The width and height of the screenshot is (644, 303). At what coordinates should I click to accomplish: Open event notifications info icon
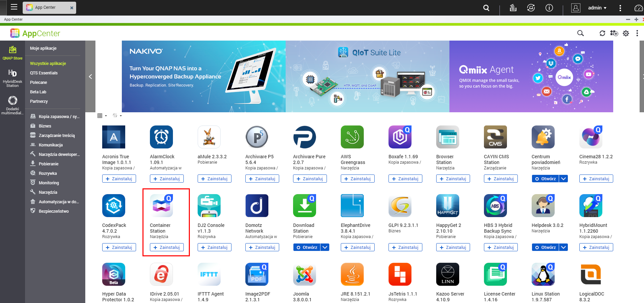click(549, 8)
